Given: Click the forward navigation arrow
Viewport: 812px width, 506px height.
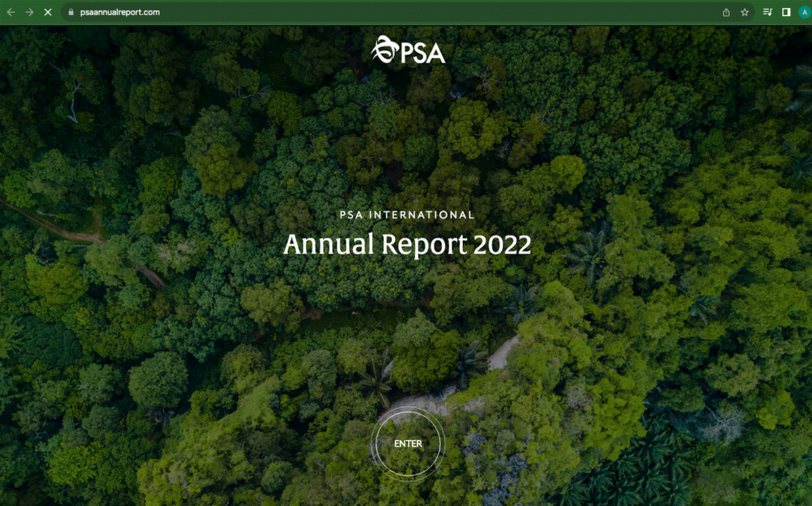Looking at the screenshot, I should pos(29,12).
